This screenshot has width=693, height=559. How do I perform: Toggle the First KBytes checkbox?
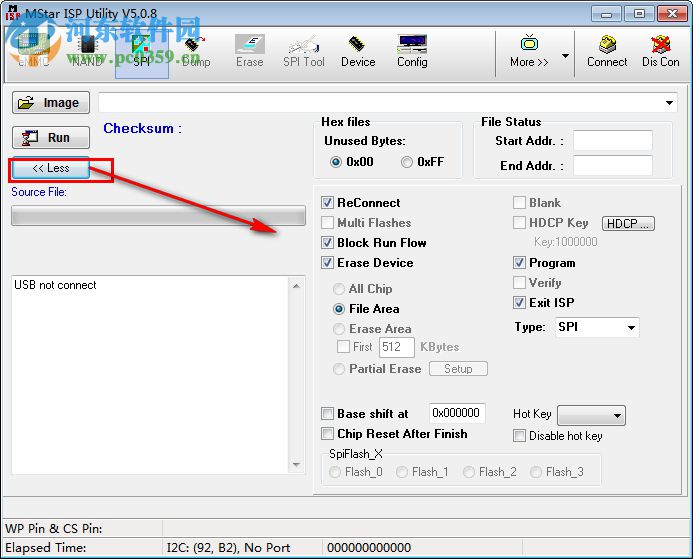343,347
